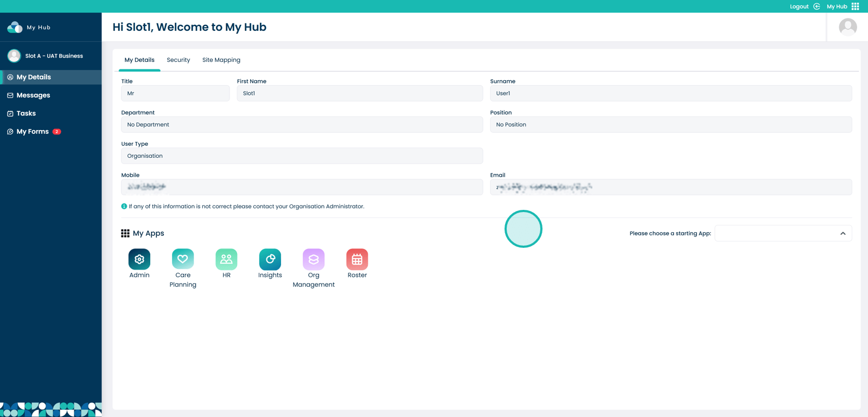Click the Surname field showing User1
This screenshot has width=868, height=417.
[671, 93]
